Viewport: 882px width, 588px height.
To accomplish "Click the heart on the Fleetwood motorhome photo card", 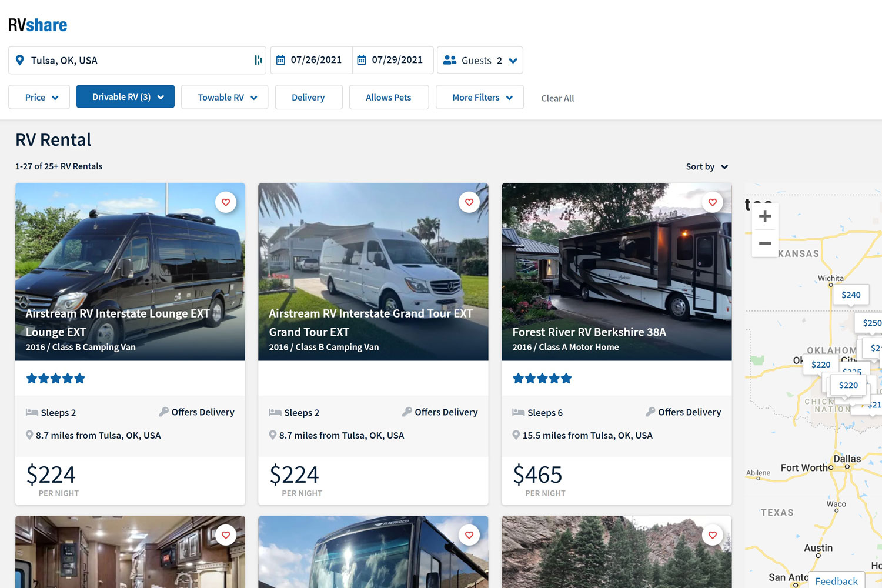I will pos(469,535).
